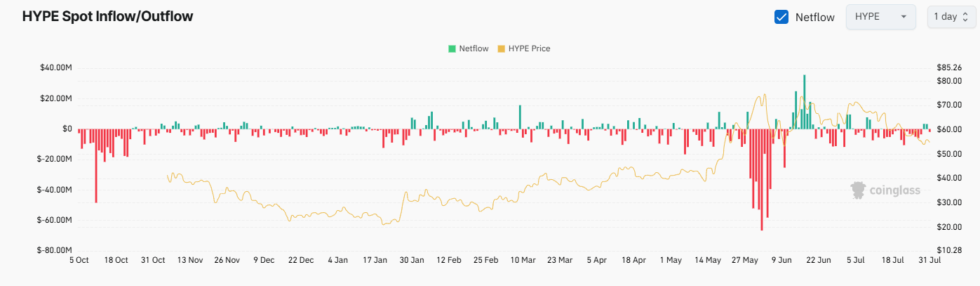Click the 13 Nov date label
This screenshot has width=980, height=286.
(x=190, y=260)
